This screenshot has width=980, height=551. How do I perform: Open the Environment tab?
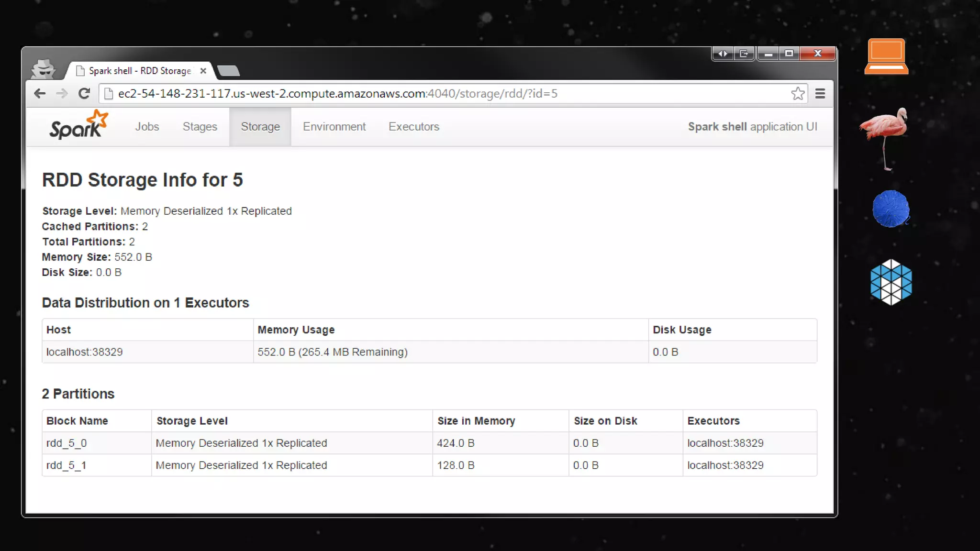334,127
